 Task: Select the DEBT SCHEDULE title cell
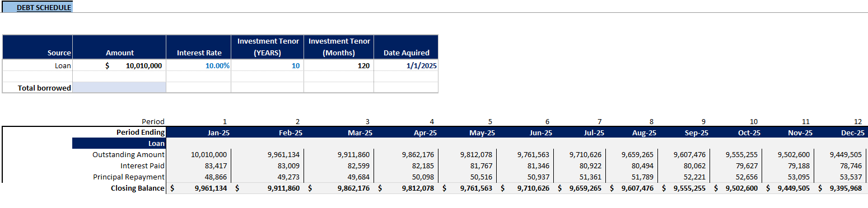click(38, 8)
